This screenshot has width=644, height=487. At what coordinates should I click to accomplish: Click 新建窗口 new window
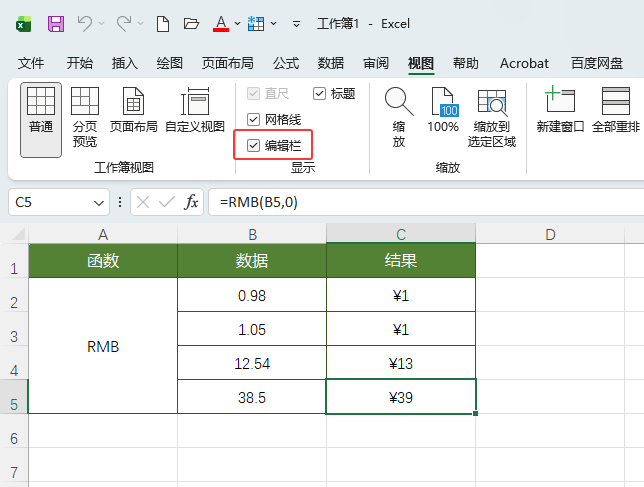[560, 110]
